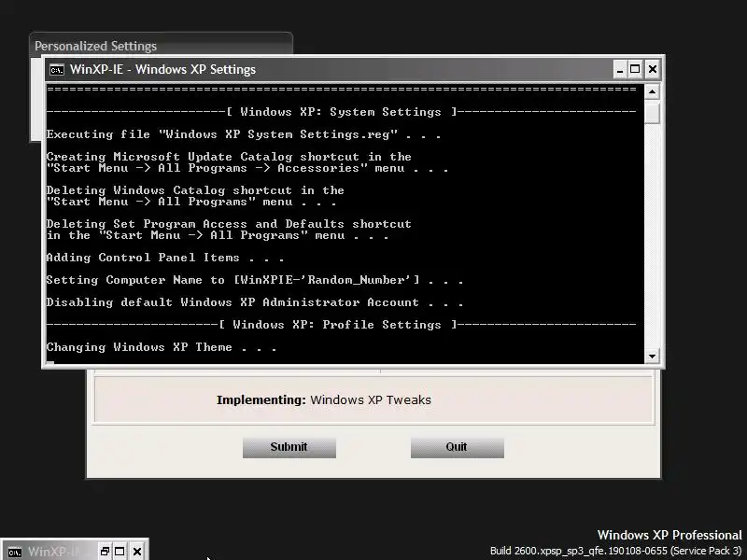Click the "Windows XP Professional" desktop watermark text
This screenshot has width=747, height=560.
pyautogui.click(x=669, y=535)
